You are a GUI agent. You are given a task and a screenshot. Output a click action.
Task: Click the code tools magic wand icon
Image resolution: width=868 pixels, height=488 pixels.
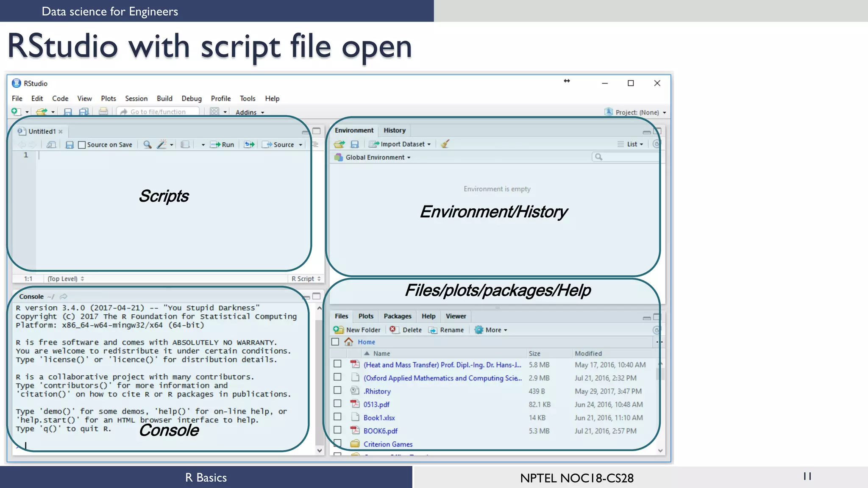click(161, 144)
